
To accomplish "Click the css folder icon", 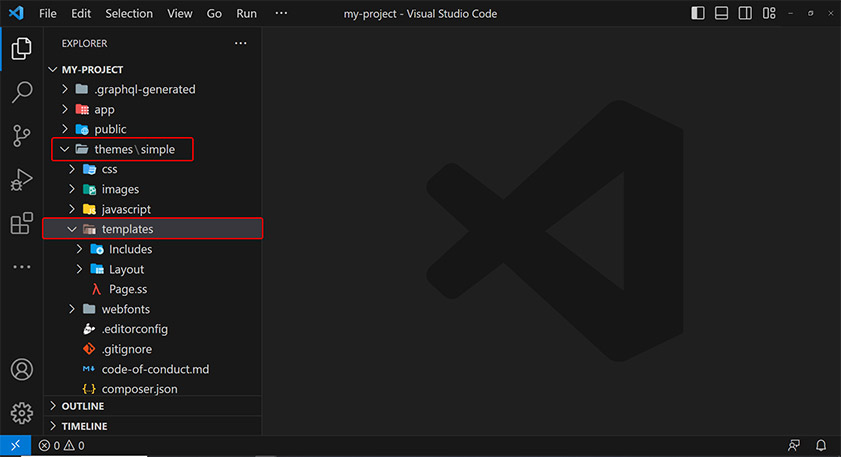I will 90,169.
